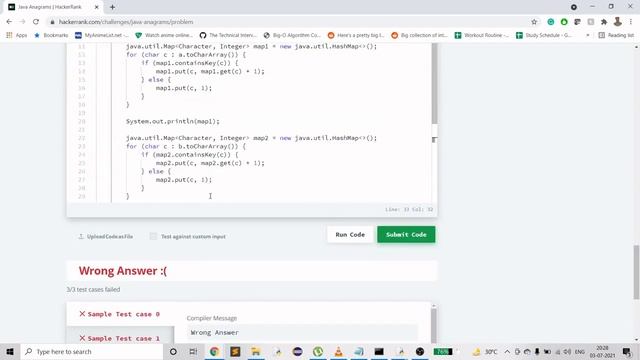The image size is (640, 360).
Task: Open the black terminal icon on taskbar
Action: 379,351
